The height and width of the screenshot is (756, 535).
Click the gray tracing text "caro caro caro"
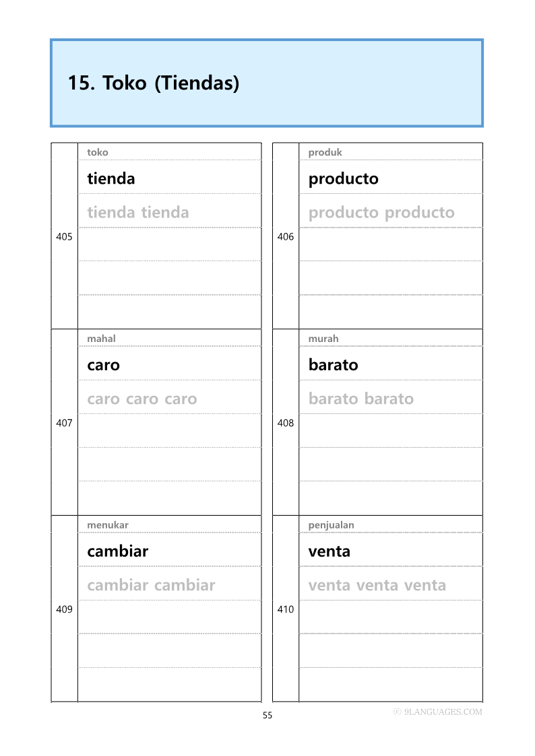pyautogui.click(x=142, y=399)
